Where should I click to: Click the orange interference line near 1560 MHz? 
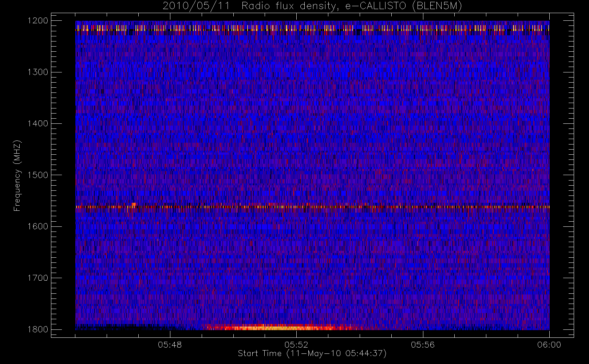pos(312,207)
